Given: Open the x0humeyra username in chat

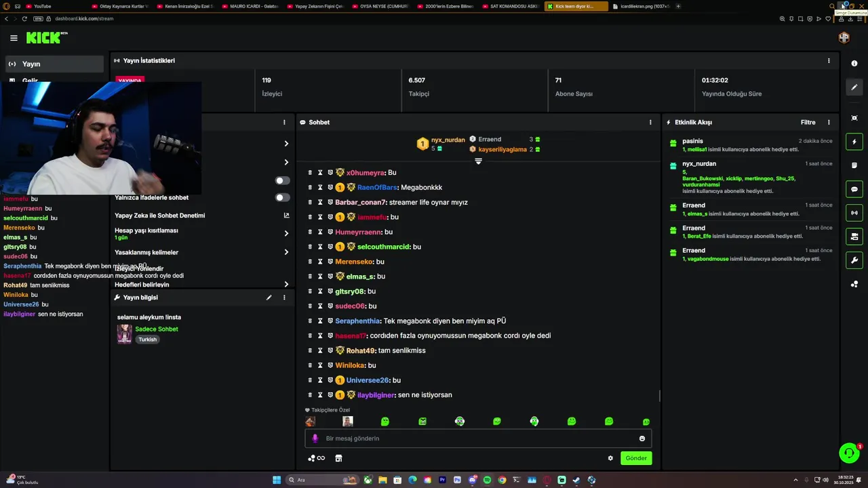Looking at the screenshot, I should (365, 173).
